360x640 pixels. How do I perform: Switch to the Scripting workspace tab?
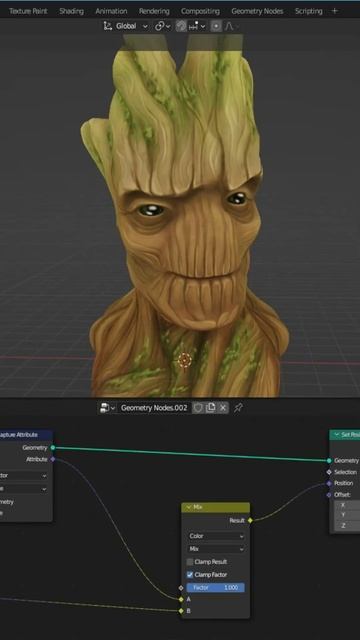(309, 11)
